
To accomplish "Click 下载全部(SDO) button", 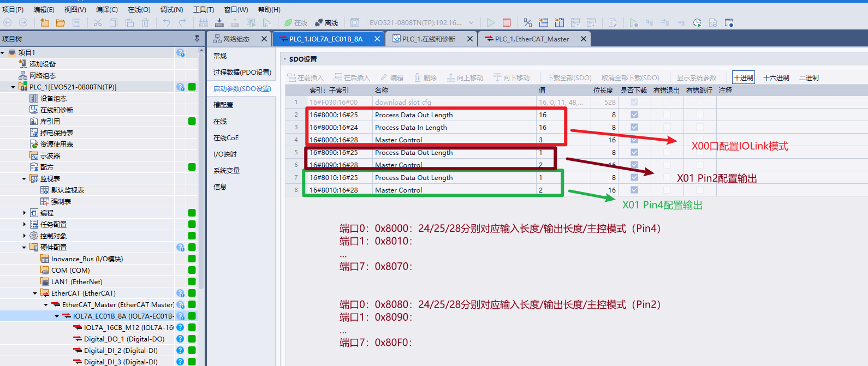I will 569,77.
